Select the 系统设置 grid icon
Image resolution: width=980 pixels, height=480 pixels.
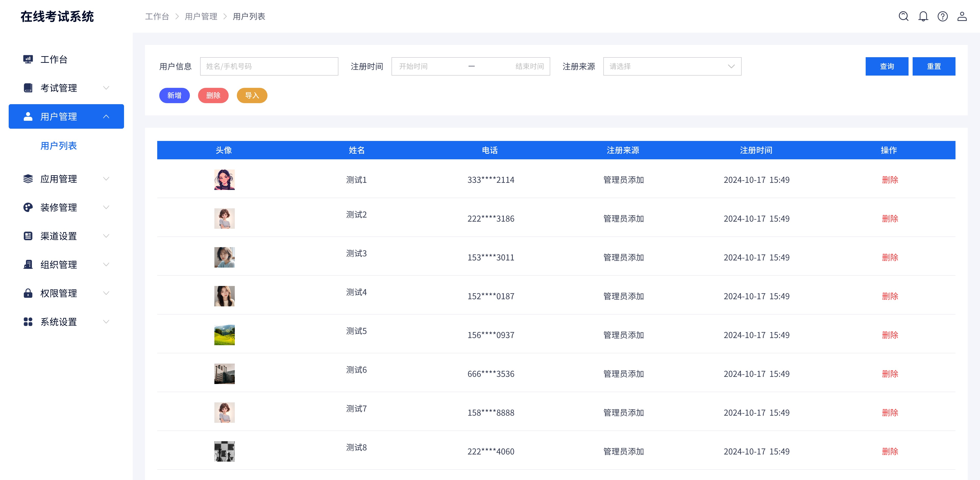click(x=28, y=322)
